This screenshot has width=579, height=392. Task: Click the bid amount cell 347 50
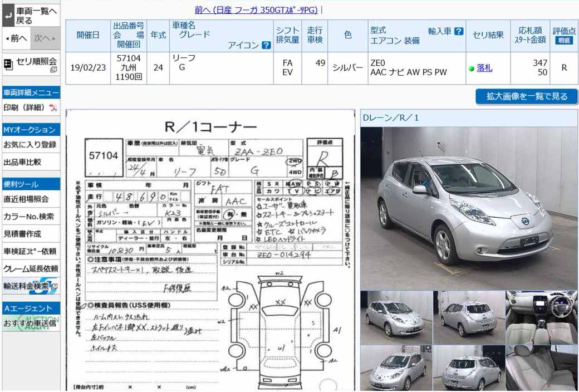tap(530, 68)
